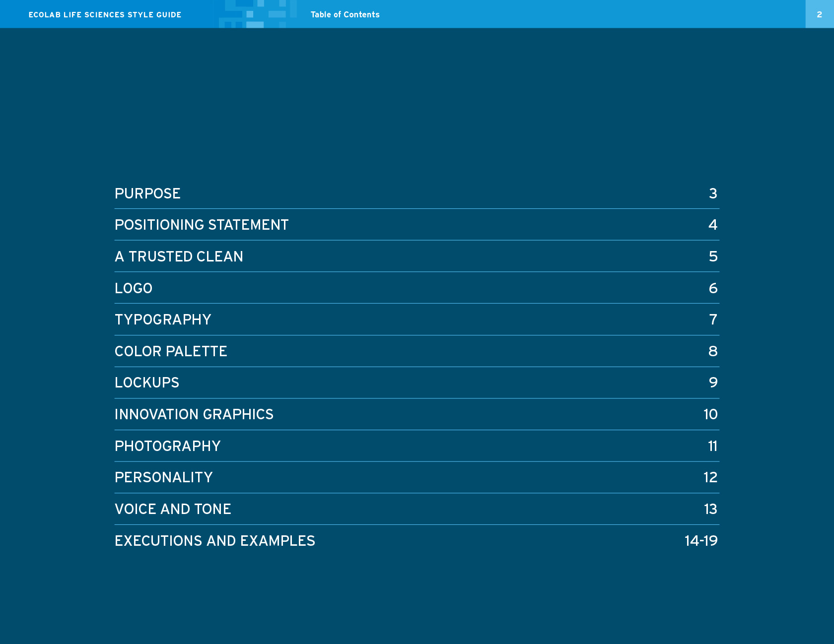
Task: Click page number 11 beside PHOTOGRAPHY
Action: tap(712, 446)
